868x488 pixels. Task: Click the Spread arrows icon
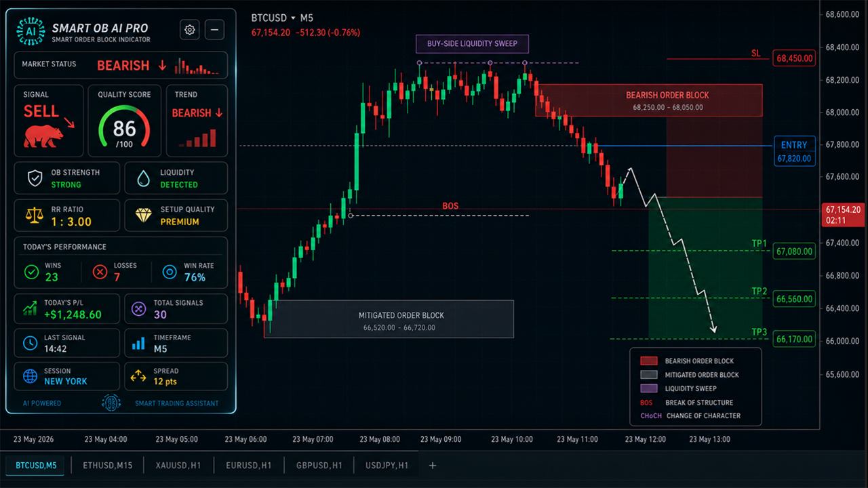click(138, 375)
